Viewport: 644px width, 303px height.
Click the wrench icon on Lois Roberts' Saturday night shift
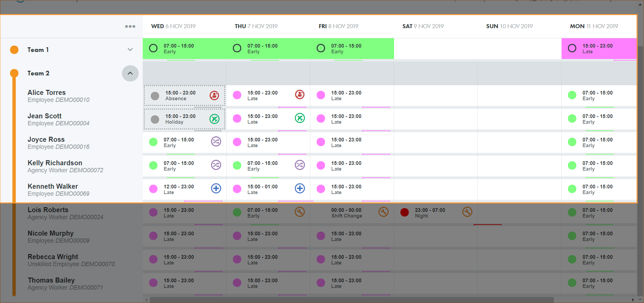coord(467,212)
